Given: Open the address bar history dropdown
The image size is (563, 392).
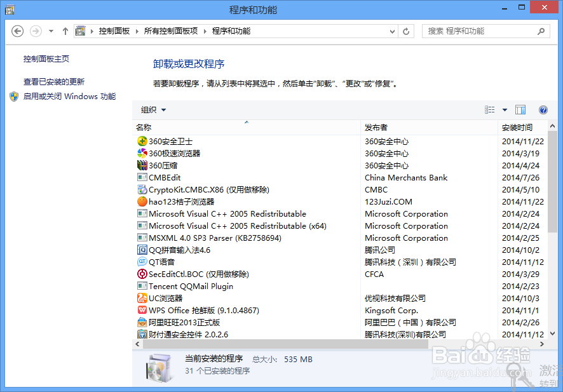Looking at the screenshot, I should tap(393, 32).
